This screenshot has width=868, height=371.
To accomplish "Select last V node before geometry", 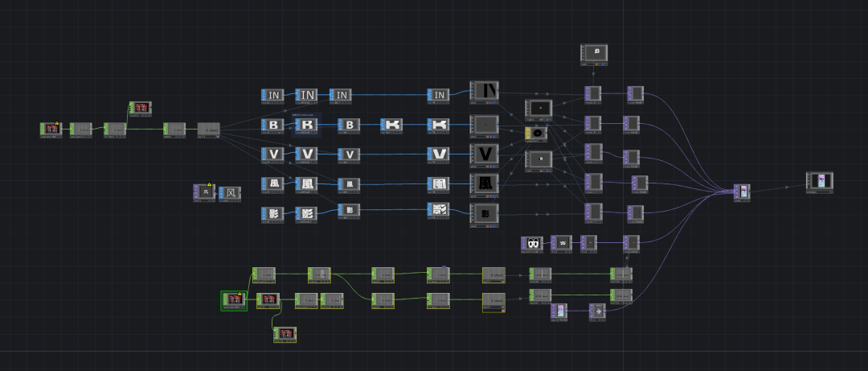I will [438, 155].
